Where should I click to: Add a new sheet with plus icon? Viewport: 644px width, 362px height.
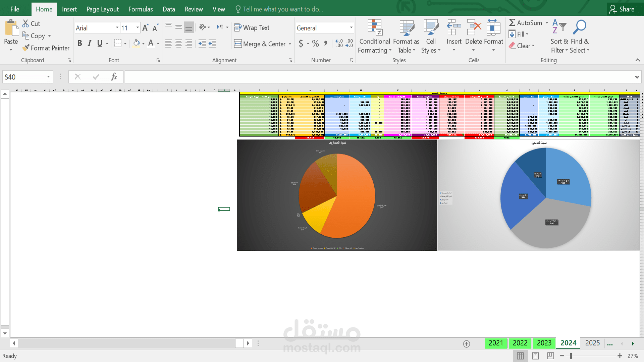467,344
